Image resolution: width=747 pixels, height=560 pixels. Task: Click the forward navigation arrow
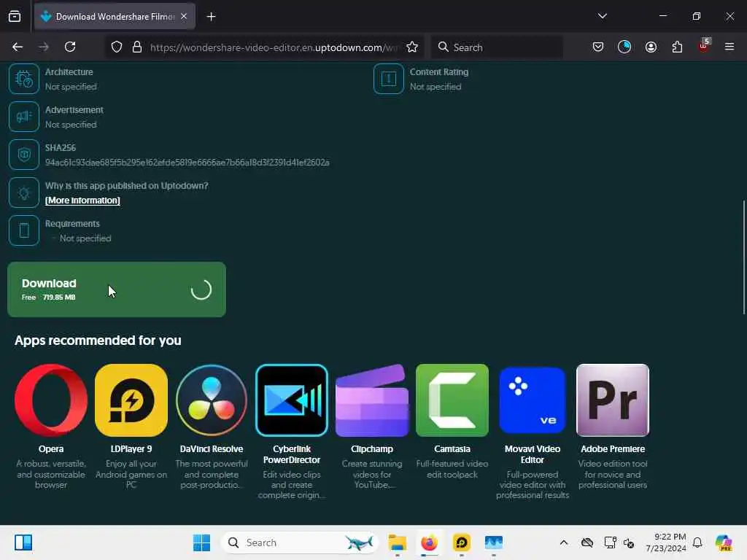click(x=44, y=47)
